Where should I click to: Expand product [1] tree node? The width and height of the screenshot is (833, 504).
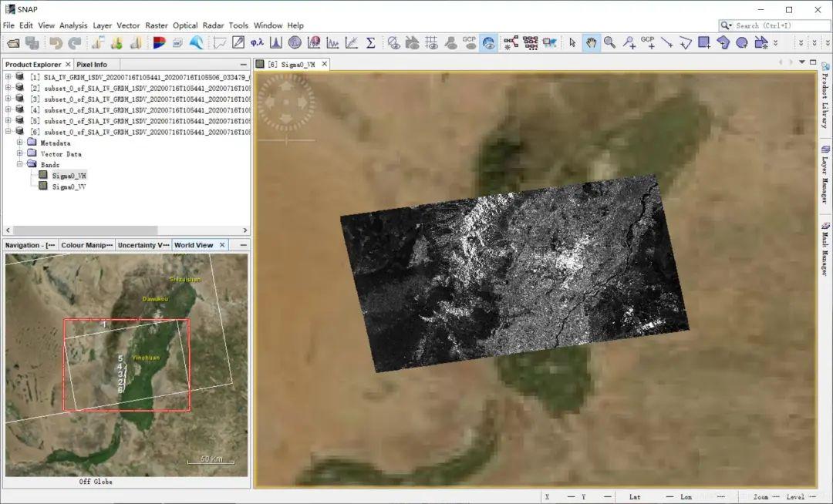click(x=8, y=77)
